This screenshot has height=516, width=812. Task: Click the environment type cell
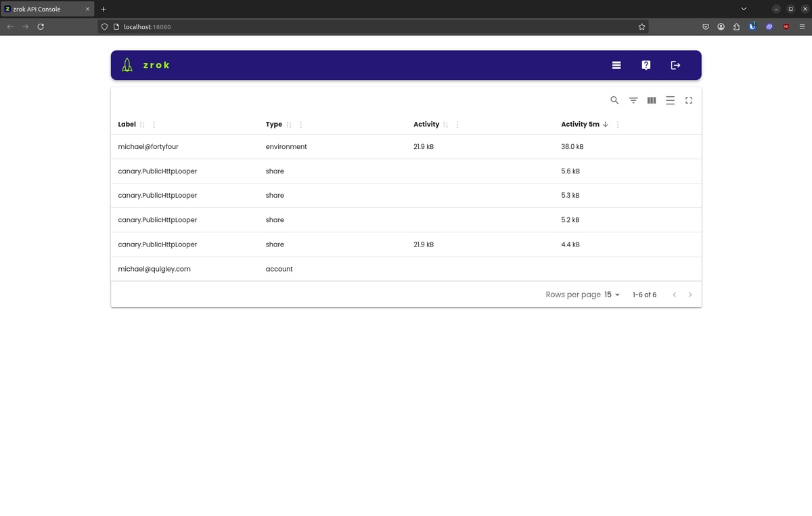(x=286, y=146)
